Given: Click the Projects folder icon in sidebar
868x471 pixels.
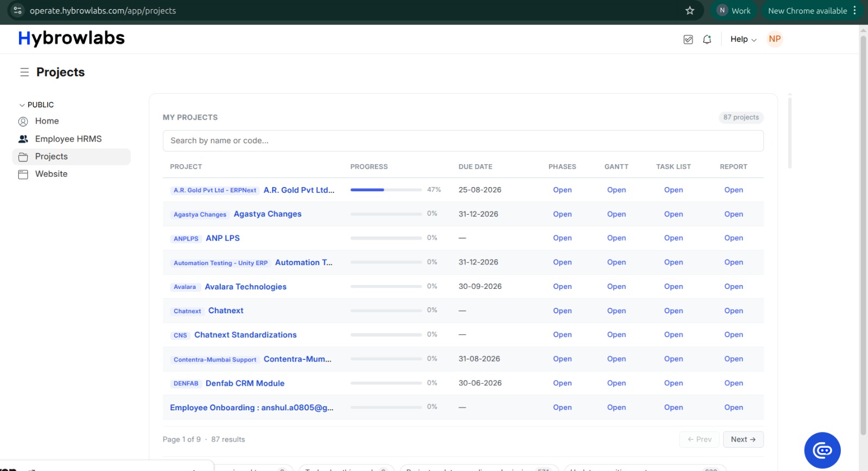Looking at the screenshot, I should click(23, 157).
